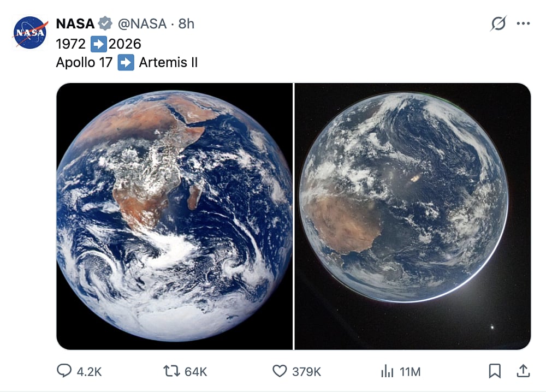
Task: Open the reply composer via speech bubble icon
Action: coord(64,371)
